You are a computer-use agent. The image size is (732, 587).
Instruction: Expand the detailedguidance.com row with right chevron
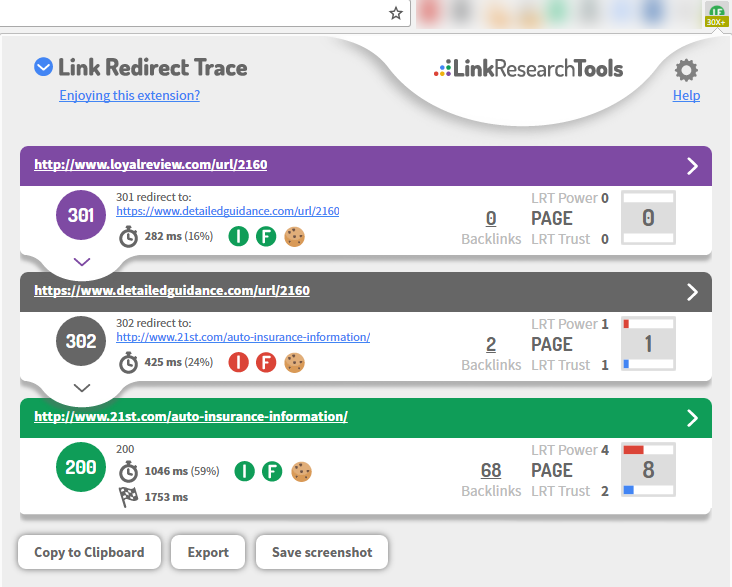[x=692, y=292]
